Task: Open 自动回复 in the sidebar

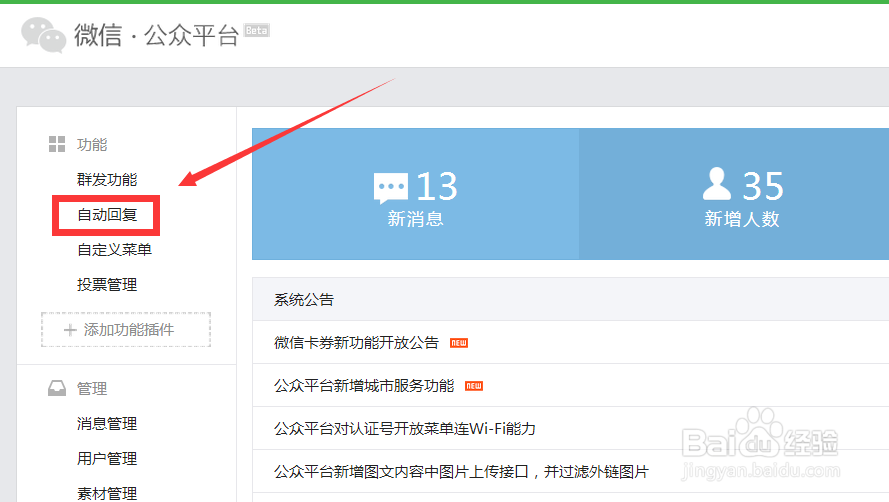Action: [107, 214]
